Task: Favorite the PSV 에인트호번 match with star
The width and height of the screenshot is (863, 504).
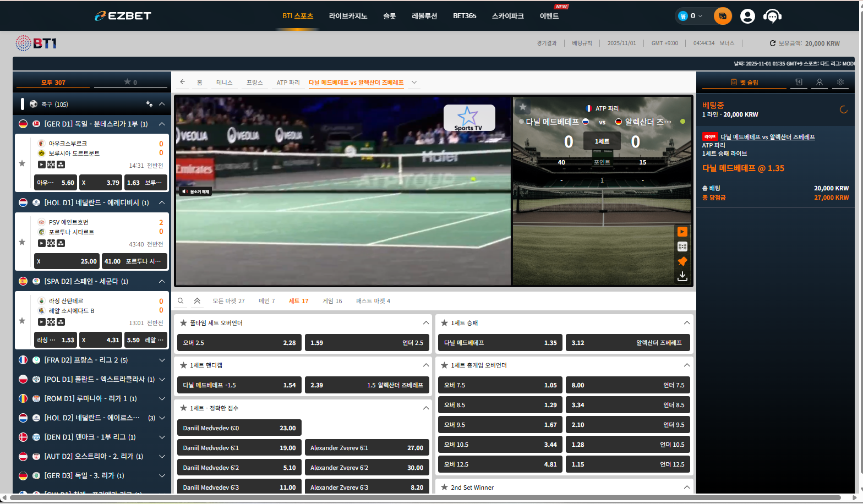Action: pyautogui.click(x=22, y=242)
